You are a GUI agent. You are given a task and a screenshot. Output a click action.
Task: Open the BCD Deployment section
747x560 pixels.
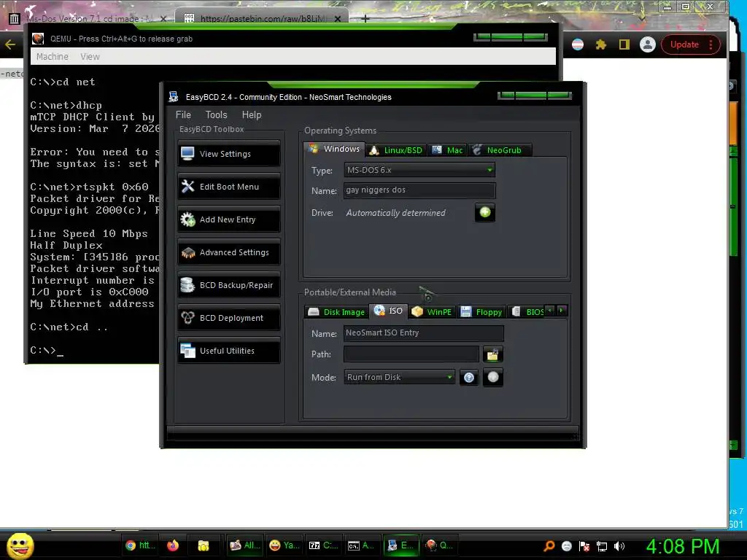(228, 318)
